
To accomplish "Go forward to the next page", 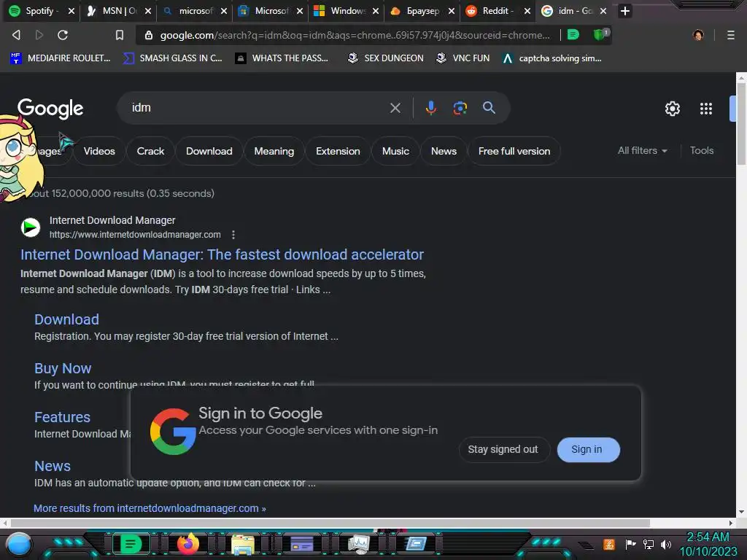I will click(39, 35).
